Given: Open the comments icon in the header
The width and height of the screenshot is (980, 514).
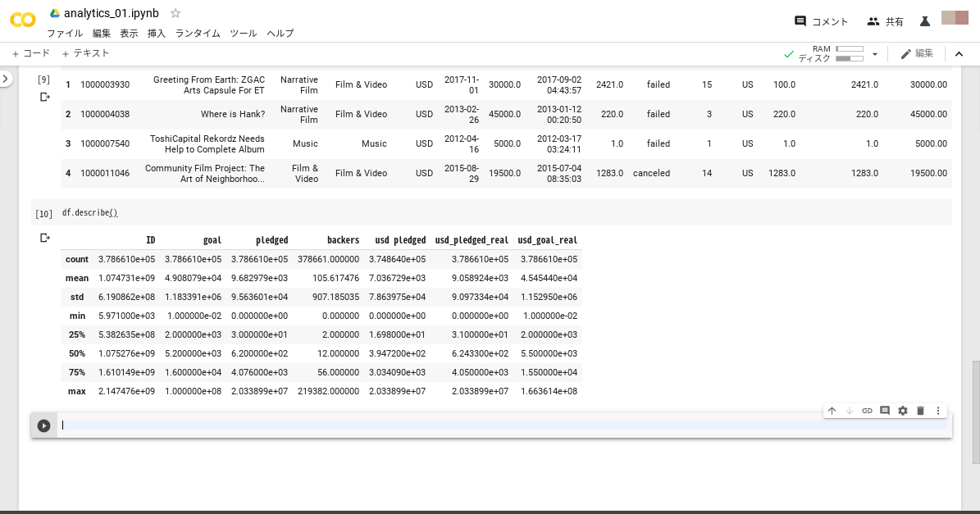Looking at the screenshot, I should [x=800, y=21].
